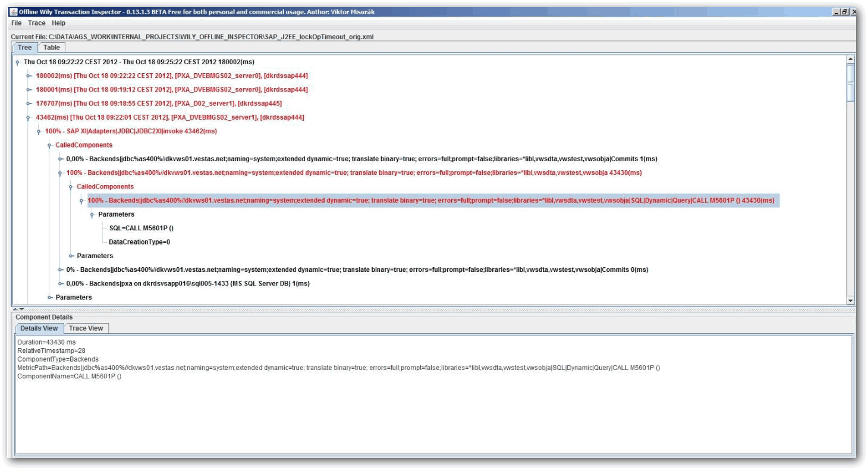Select the 180001(ms) 09:19:12 trace row
The width and height of the screenshot is (868, 470).
172,89
